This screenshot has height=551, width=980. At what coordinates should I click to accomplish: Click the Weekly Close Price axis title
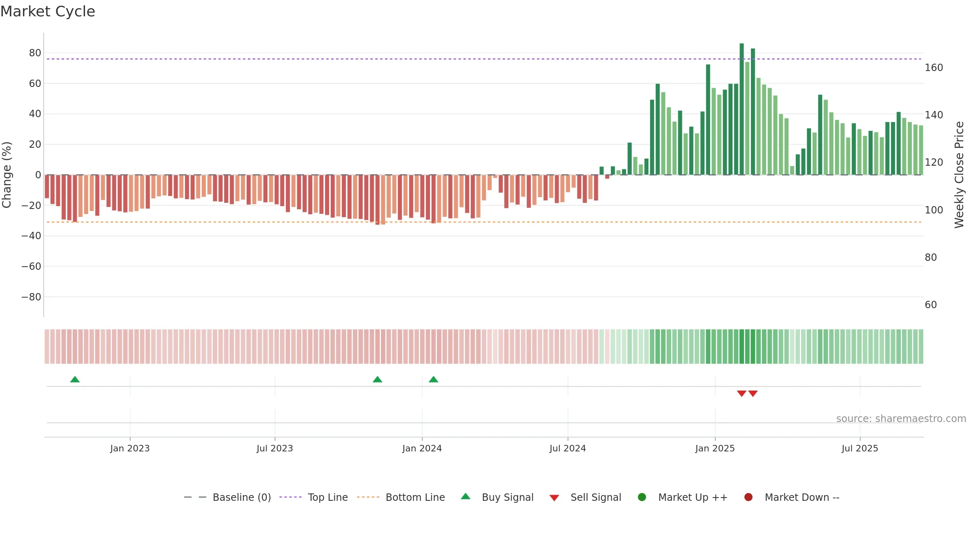[x=959, y=175]
